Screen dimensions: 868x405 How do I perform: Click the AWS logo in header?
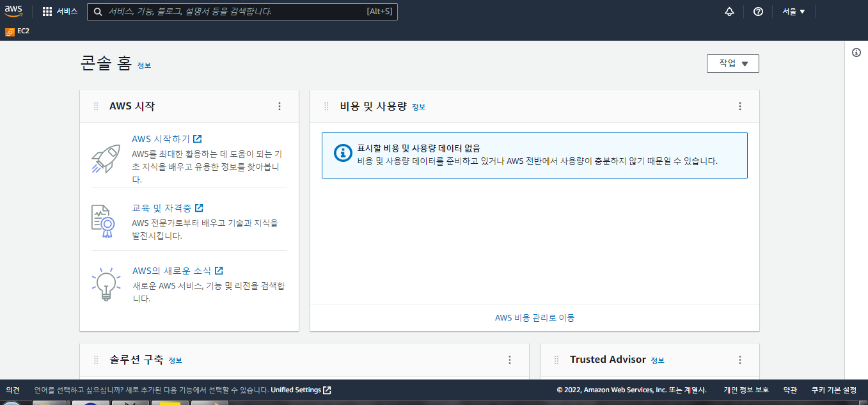coord(13,12)
